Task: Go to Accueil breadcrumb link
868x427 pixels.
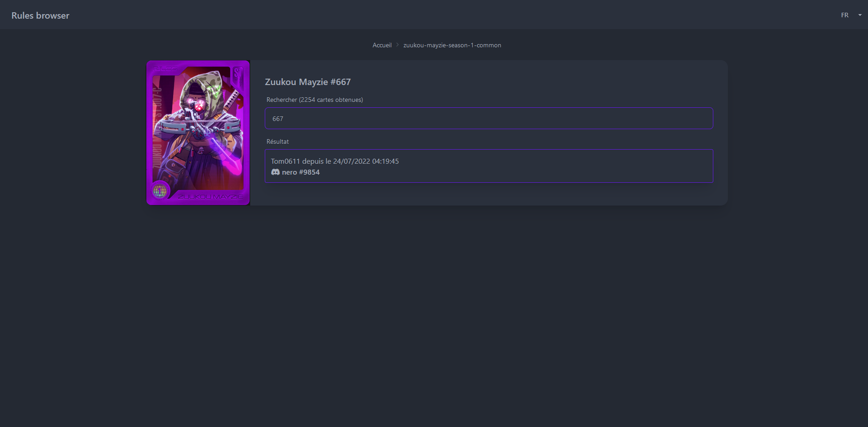Action: [382, 45]
